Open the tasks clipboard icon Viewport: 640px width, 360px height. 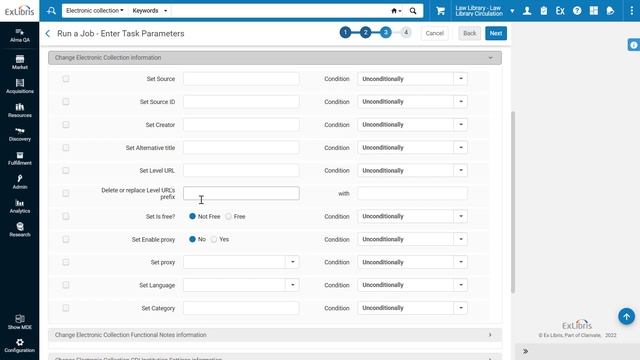544,11
